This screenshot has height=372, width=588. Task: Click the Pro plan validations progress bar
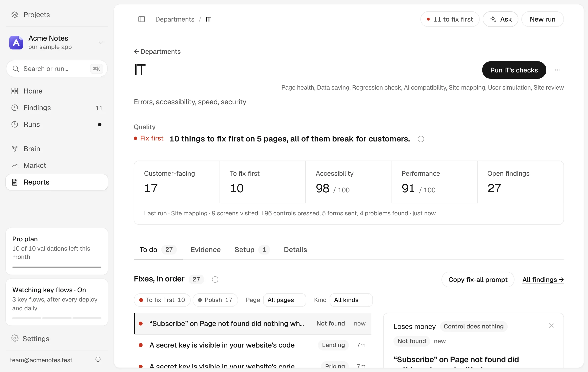[x=57, y=267]
